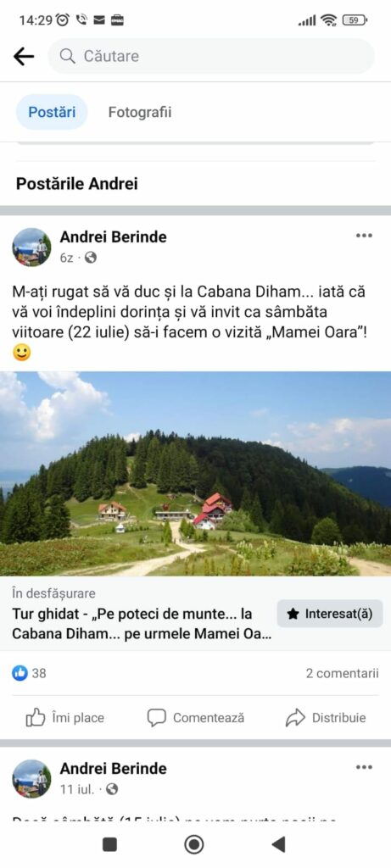View the 38 likes reaction icon

click(20, 673)
